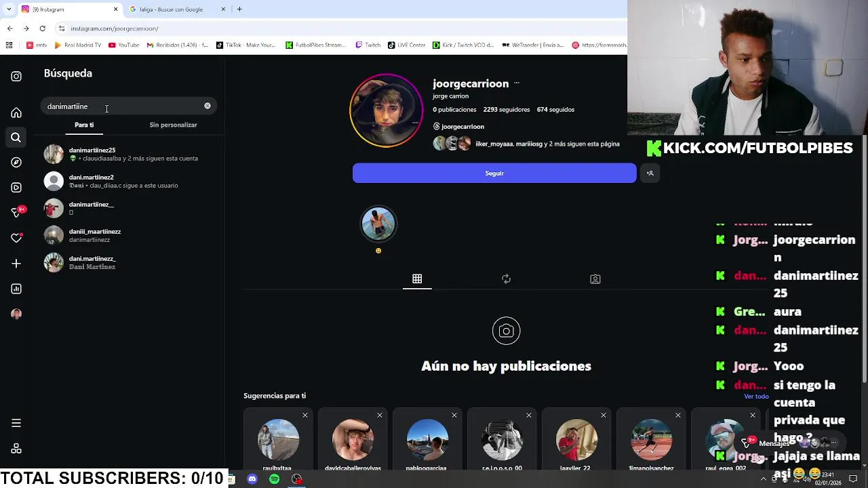Open davidcaballerovivas suggested profile picture

[x=353, y=439]
